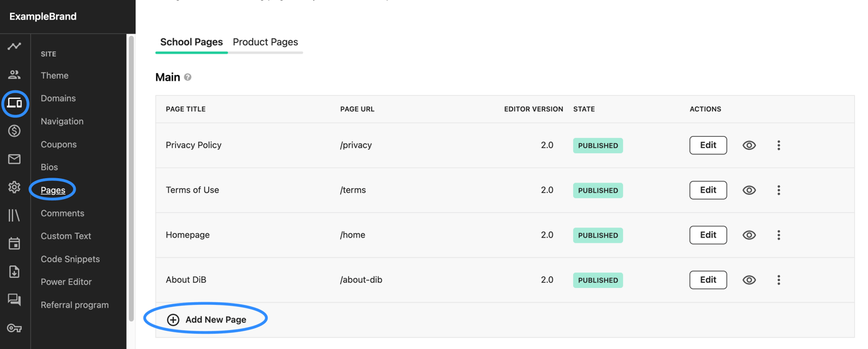Click the help icon beside Main

pos(188,77)
